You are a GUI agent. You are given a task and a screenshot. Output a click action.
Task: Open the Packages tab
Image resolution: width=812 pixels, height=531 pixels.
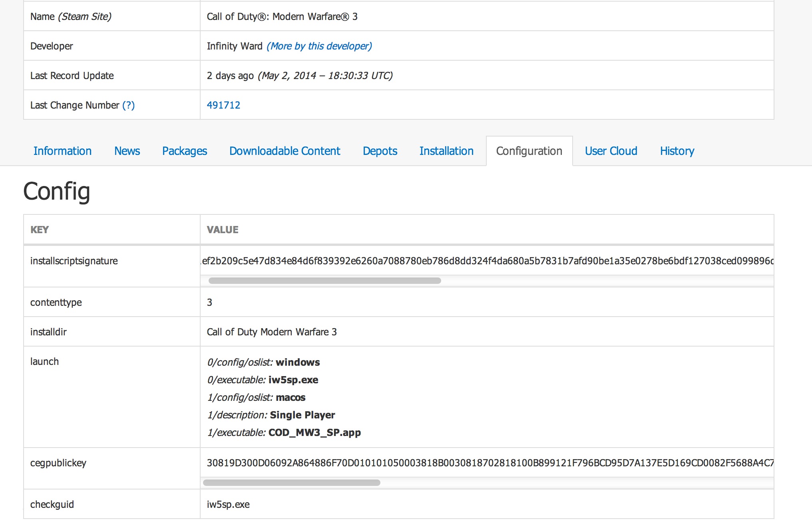pos(185,151)
